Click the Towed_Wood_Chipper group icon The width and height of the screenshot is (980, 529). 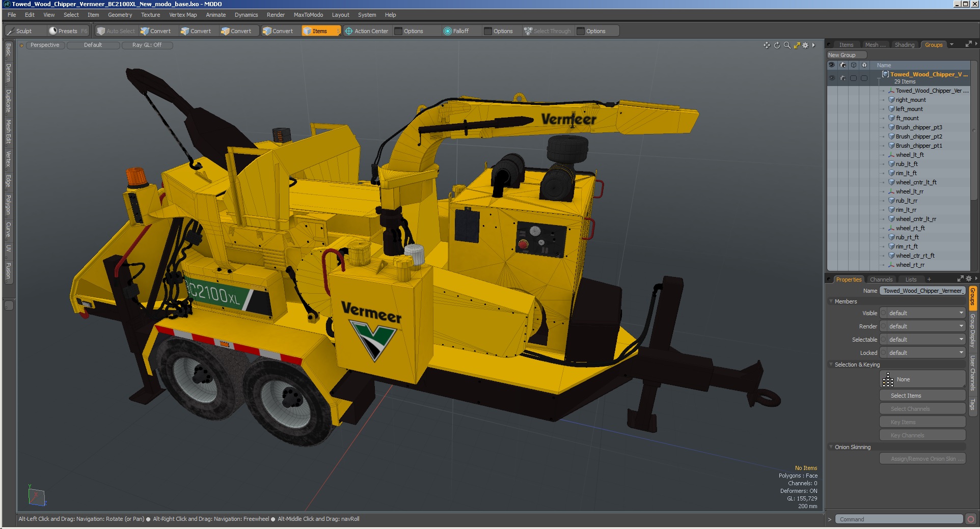[885, 74]
